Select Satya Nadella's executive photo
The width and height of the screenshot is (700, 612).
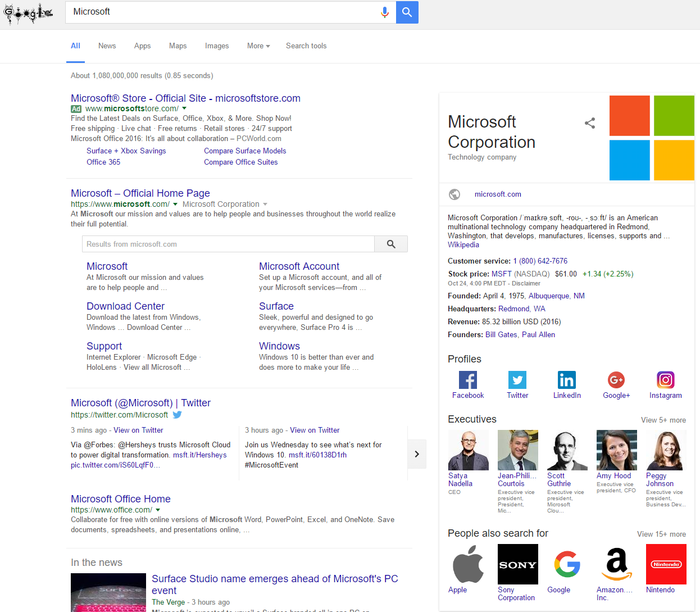[468, 450]
